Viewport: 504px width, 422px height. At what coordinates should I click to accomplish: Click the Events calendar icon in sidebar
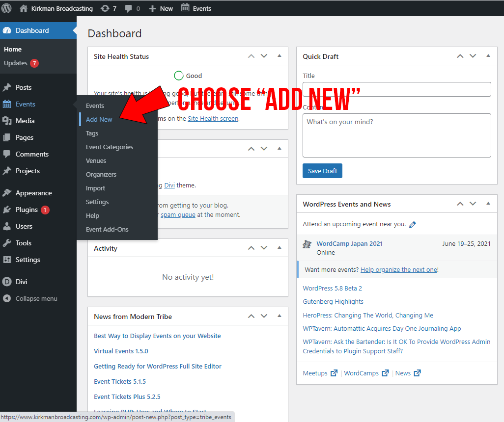click(x=7, y=104)
